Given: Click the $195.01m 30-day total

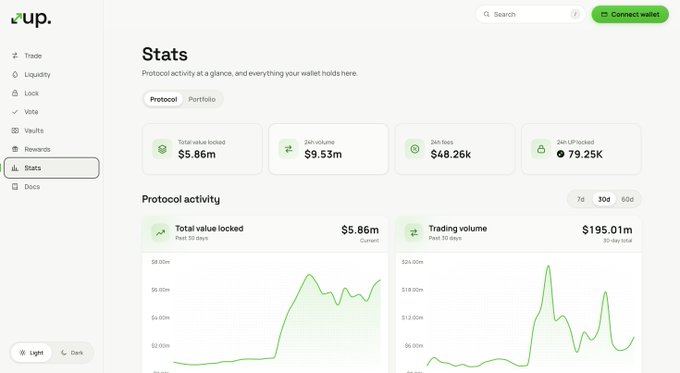Looking at the screenshot, I should 607,230.
